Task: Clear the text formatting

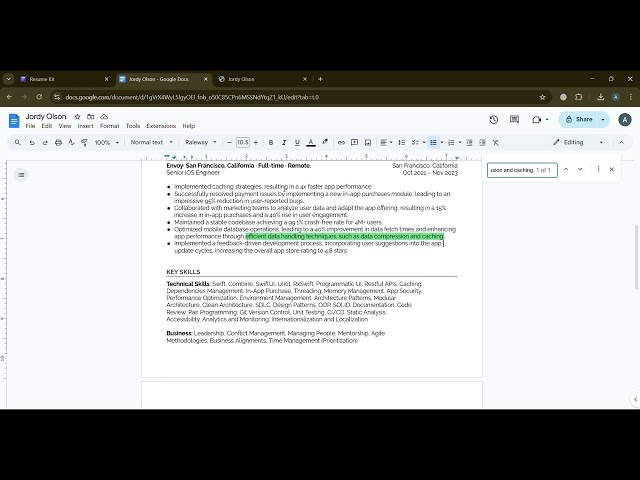Action: tap(496, 142)
